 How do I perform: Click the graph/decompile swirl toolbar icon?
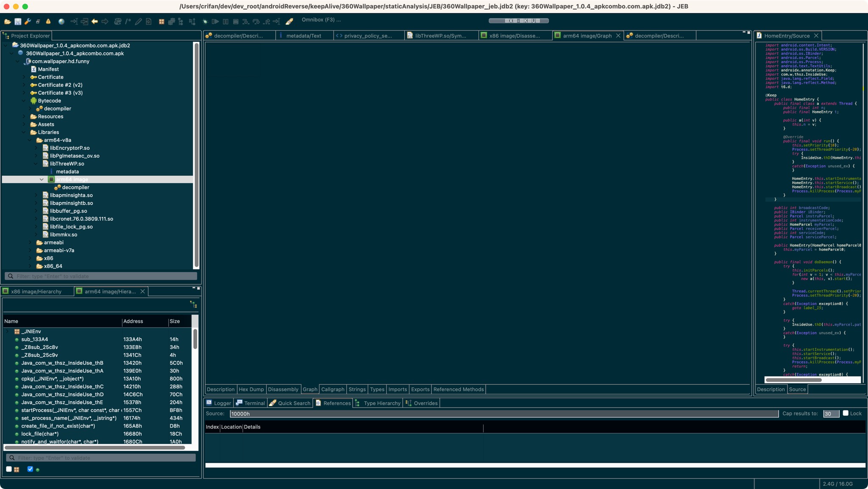(x=118, y=21)
